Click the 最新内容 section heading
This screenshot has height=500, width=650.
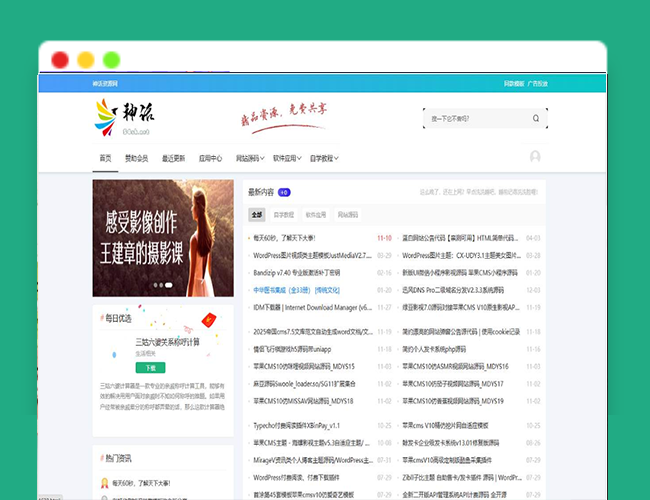261,192
